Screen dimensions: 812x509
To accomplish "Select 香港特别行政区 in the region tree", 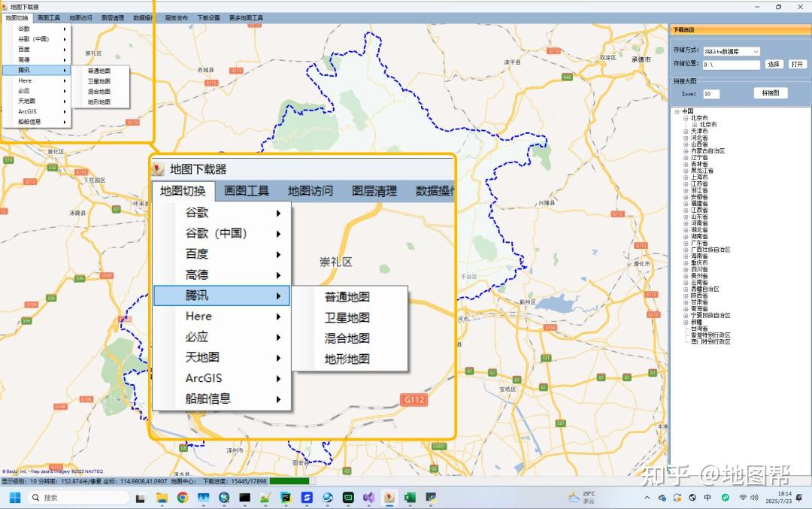I will 710,335.
